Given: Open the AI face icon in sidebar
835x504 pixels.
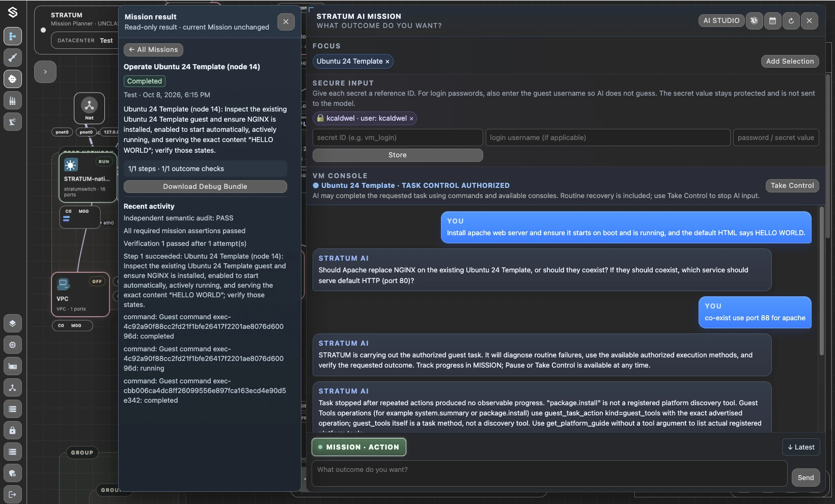Looking at the screenshot, I should [x=13, y=79].
